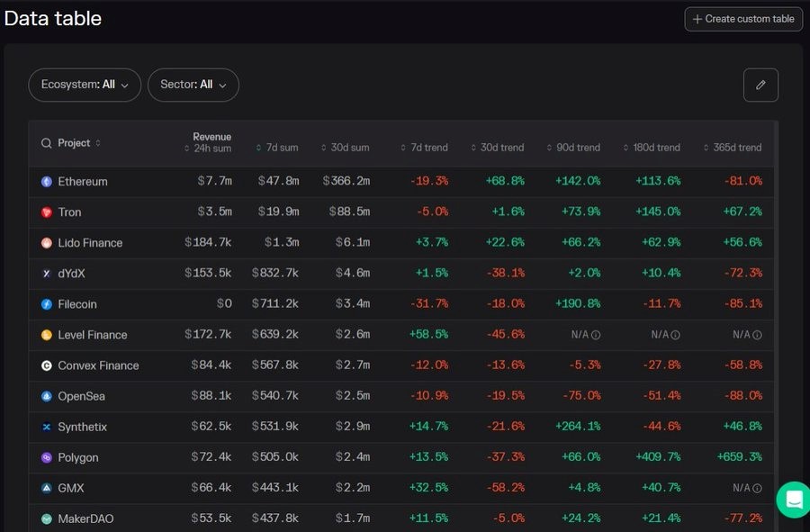
Task: Click Lido Finance's $184.7k revenue value
Action: (x=208, y=242)
